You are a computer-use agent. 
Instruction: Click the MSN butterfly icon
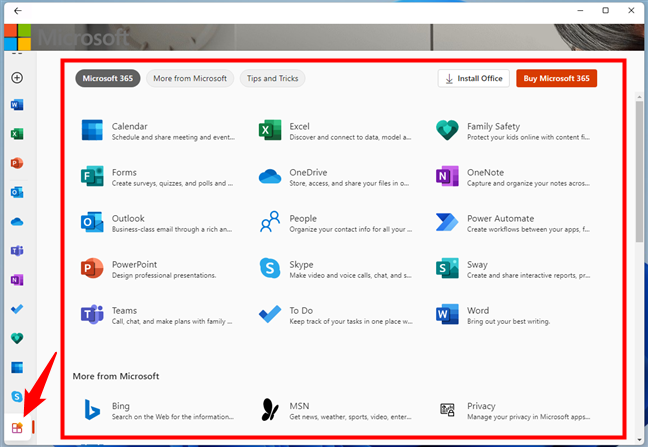click(270, 410)
